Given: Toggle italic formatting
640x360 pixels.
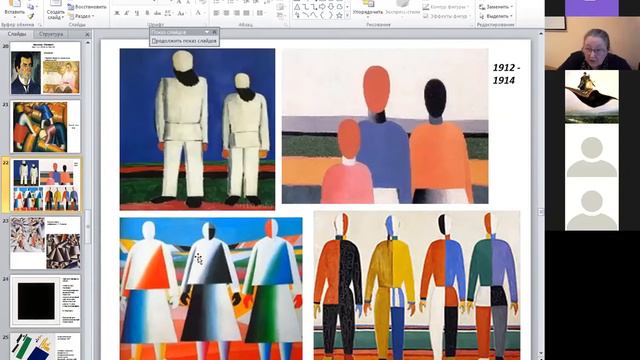Looking at the screenshot, I should (x=127, y=13).
